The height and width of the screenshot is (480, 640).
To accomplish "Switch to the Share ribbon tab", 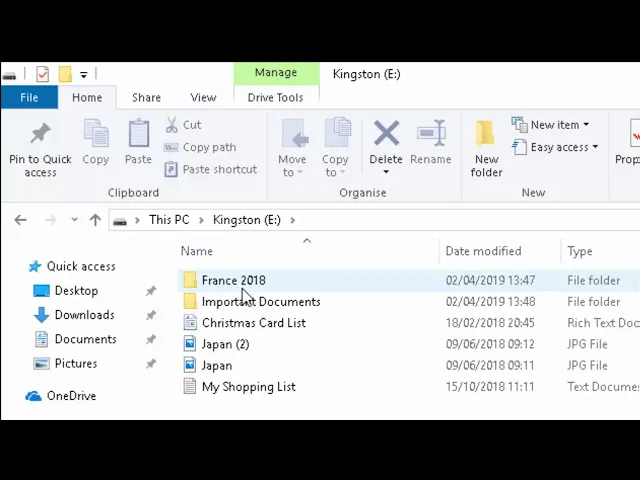I will [146, 98].
